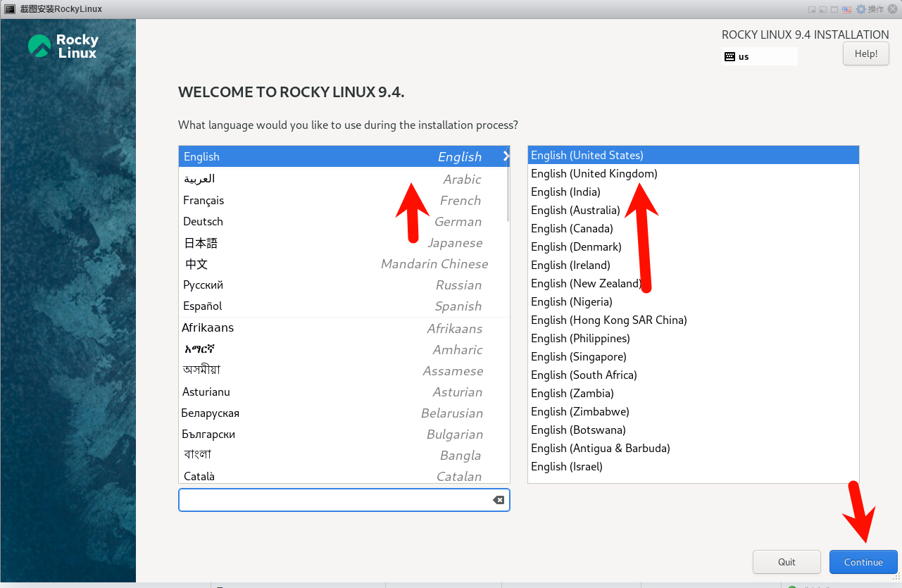Click the Rocky Linux logo
This screenshot has height=588, width=902.
(x=63, y=46)
